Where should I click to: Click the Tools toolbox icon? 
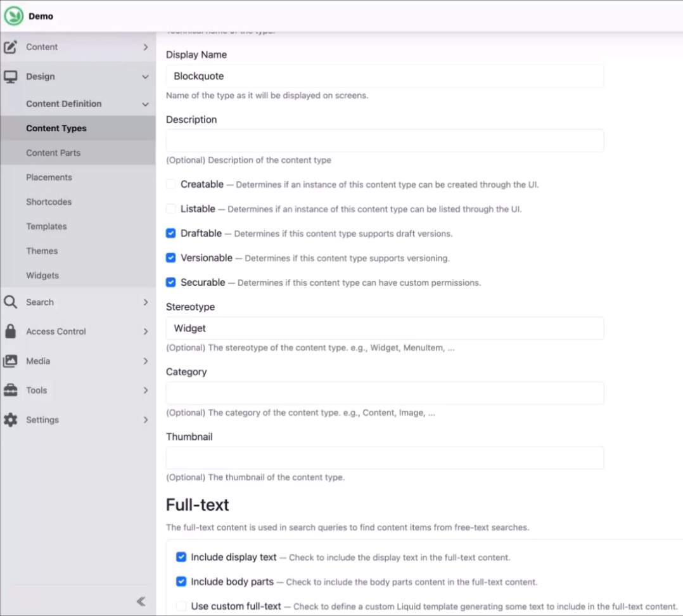10,390
